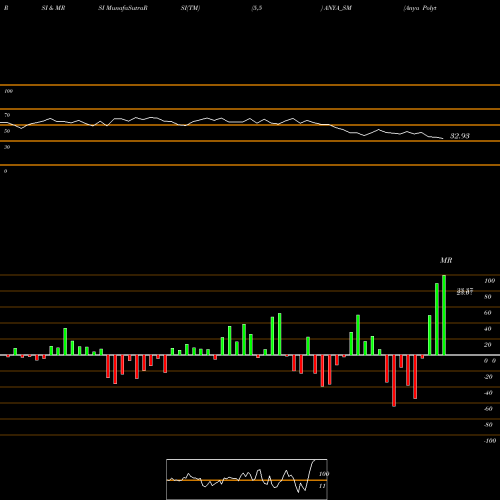Click the 30 level label on RSI axis
500x500 pixels.
pyautogui.click(x=7, y=147)
